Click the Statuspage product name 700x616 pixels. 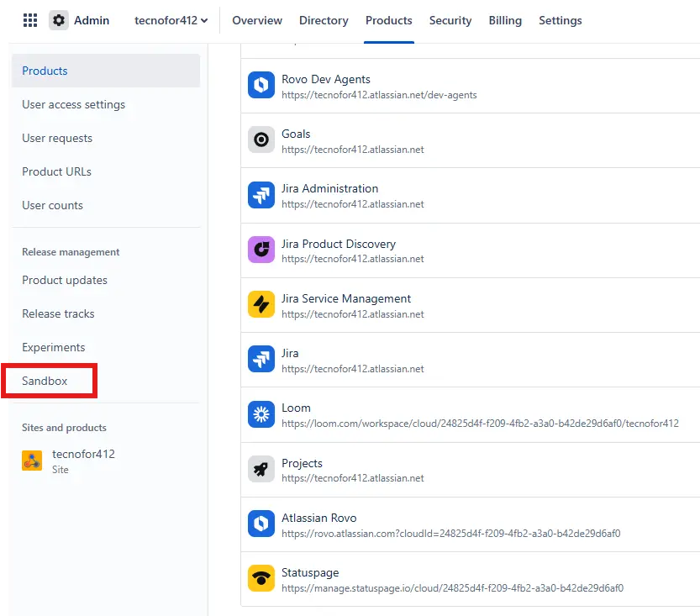pyautogui.click(x=310, y=572)
